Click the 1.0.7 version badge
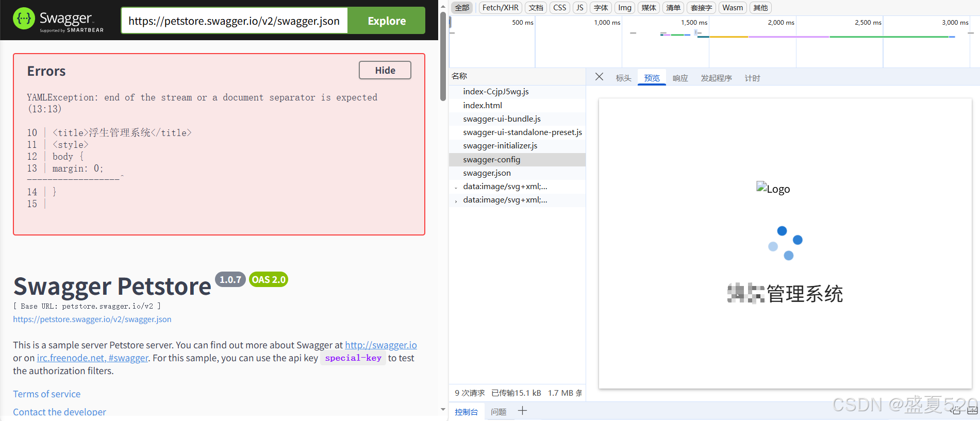980x421 pixels. pos(230,279)
